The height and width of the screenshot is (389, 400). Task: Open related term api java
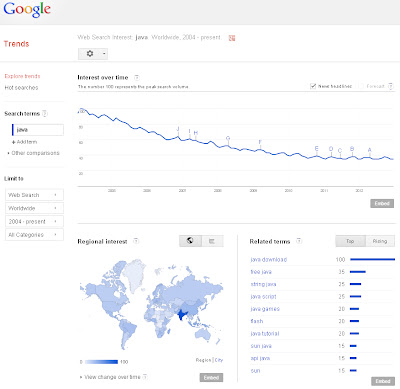tap(260, 358)
